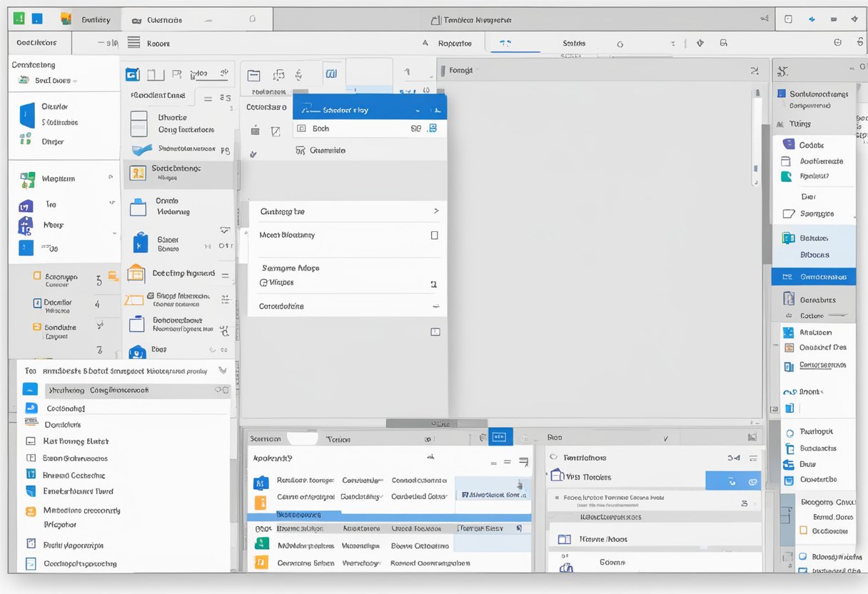Expand the chevron on the first context menu entry
Image resolution: width=868 pixels, height=594 pixels.
436,211
